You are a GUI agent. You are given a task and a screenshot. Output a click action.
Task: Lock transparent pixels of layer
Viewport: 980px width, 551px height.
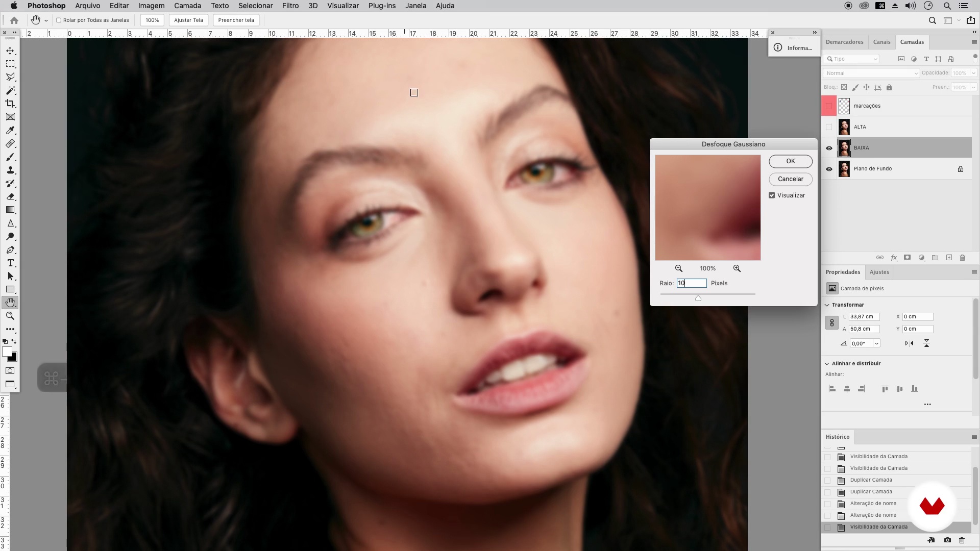point(844,87)
